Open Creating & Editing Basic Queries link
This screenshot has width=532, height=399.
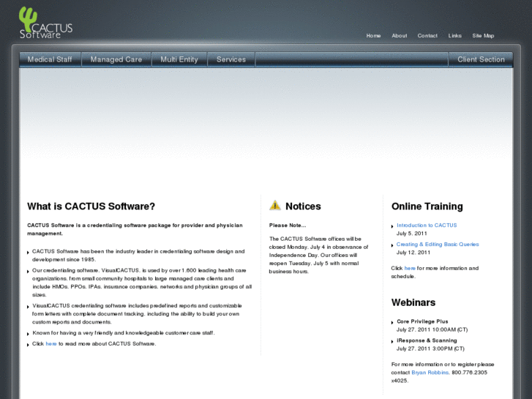[x=438, y=244]
